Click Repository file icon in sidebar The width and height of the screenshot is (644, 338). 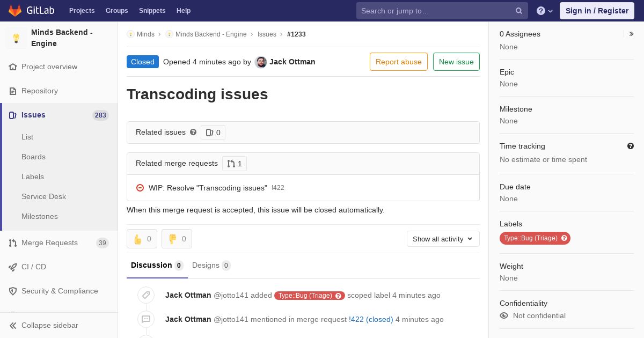click(x=13, y=91)
